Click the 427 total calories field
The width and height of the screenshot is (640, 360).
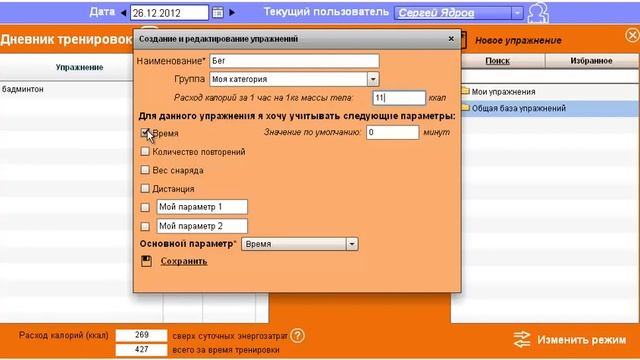pyautogui.click(x=142, y=349)
